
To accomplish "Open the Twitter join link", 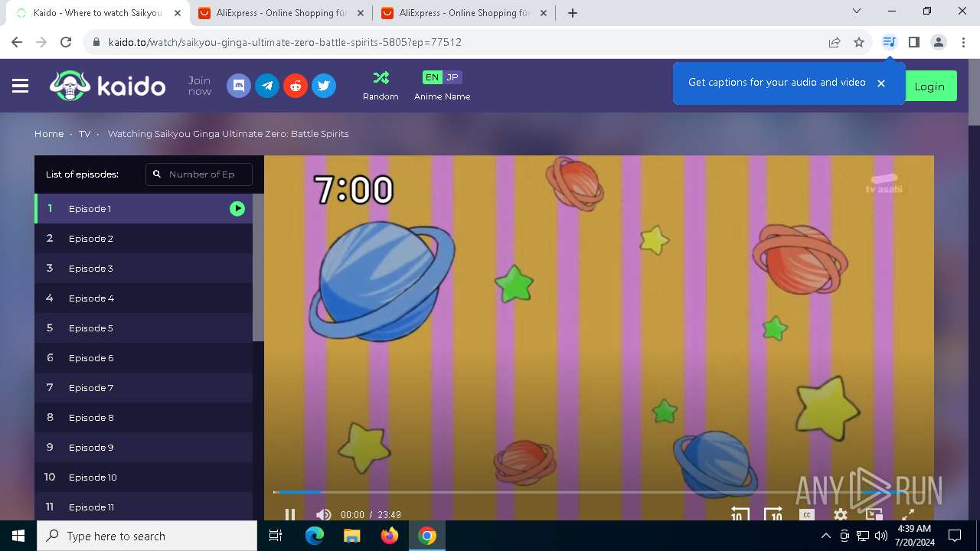I will click(324, 85).
